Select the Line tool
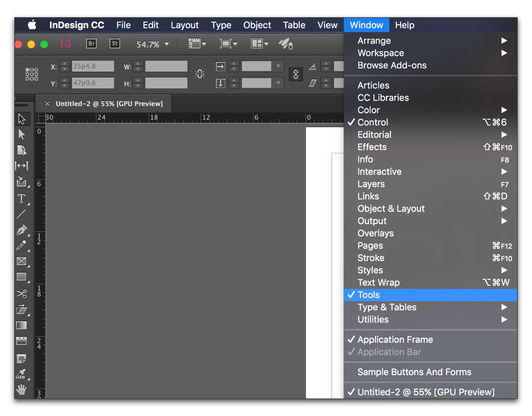532x416 pixels. (22, 214)
